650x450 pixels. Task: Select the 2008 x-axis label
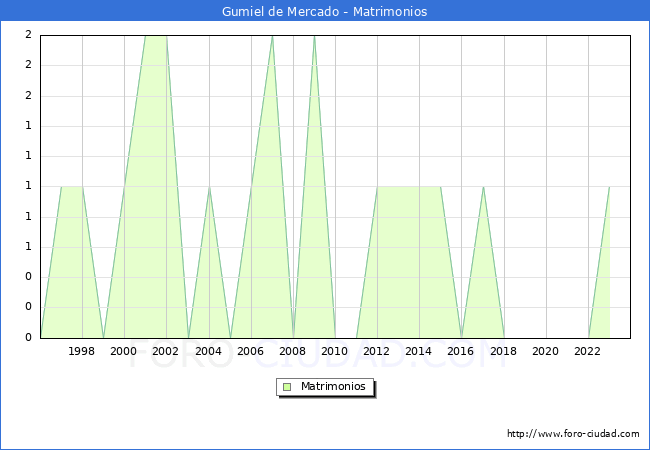[292, 351]
